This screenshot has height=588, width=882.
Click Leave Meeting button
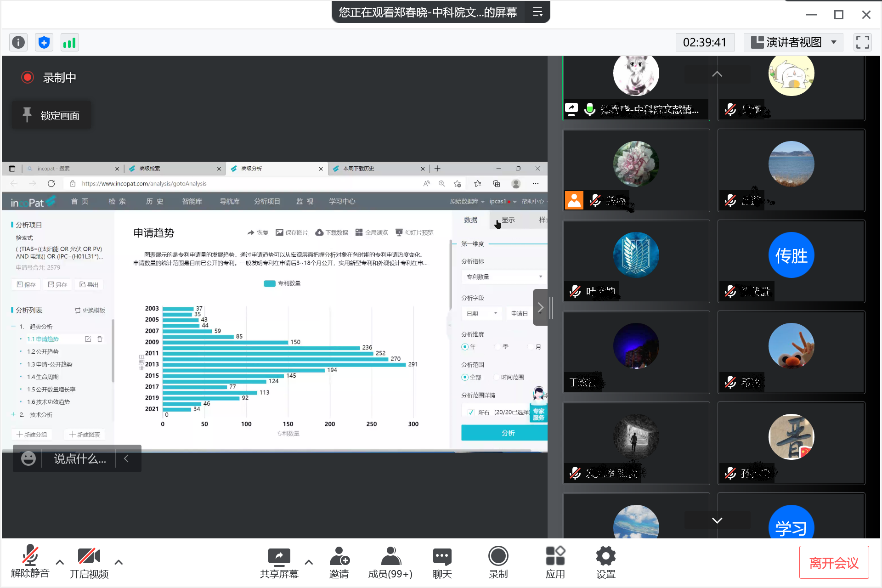click(x=834, y=562)
